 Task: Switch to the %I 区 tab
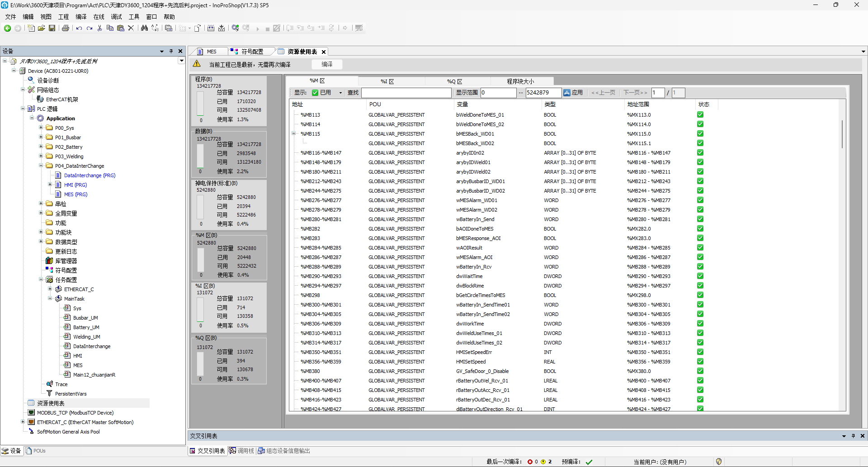[x=387, y=81]
